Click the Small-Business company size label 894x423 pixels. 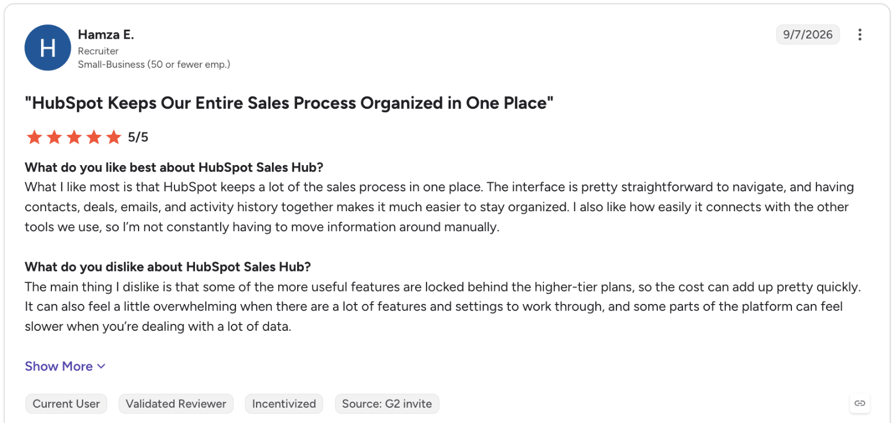click(x=154, y=64)
